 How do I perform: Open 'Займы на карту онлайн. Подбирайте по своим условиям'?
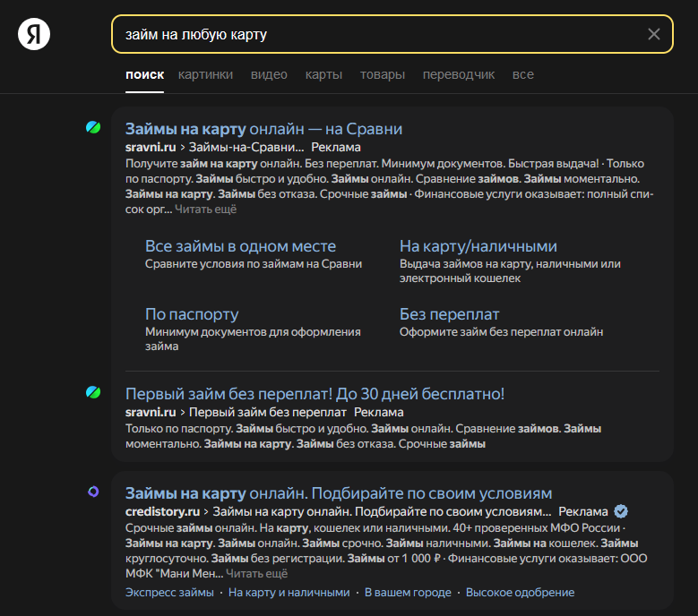pos(339,493)
